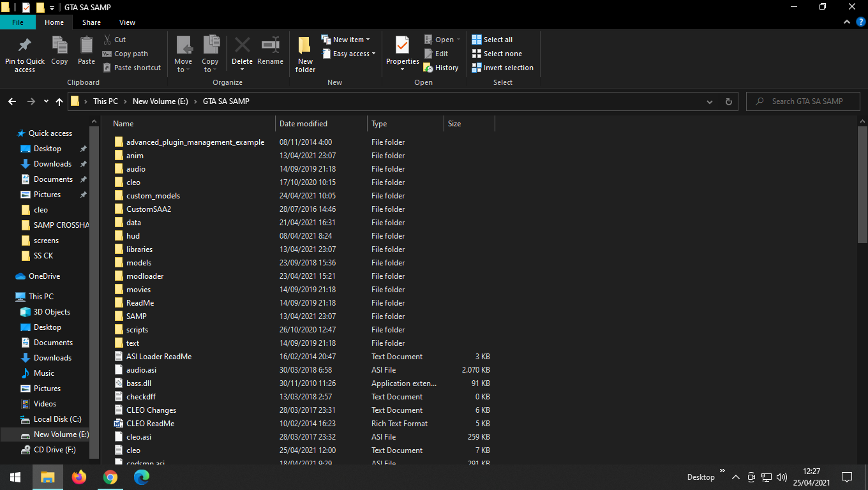Click Copy path option
The height and width of the screenshot is (490, 868).
(125, 54)
